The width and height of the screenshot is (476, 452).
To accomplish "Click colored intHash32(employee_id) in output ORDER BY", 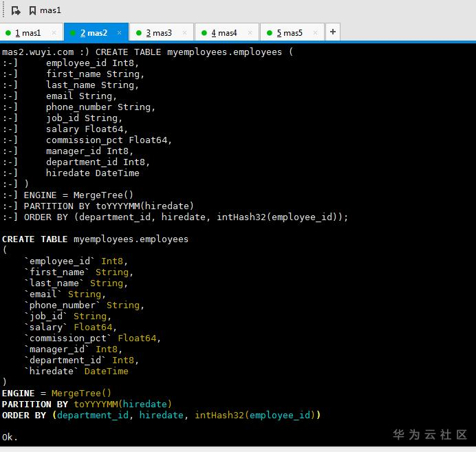I will (x=255, y=416).
